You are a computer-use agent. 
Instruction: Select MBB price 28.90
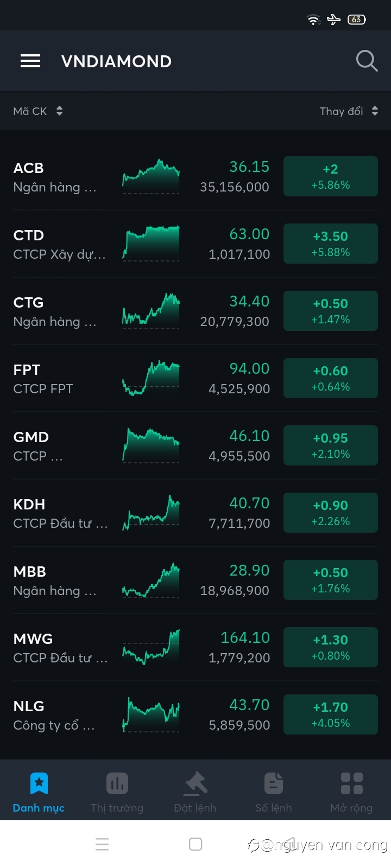pyautogui.click(x=249, y=570)
